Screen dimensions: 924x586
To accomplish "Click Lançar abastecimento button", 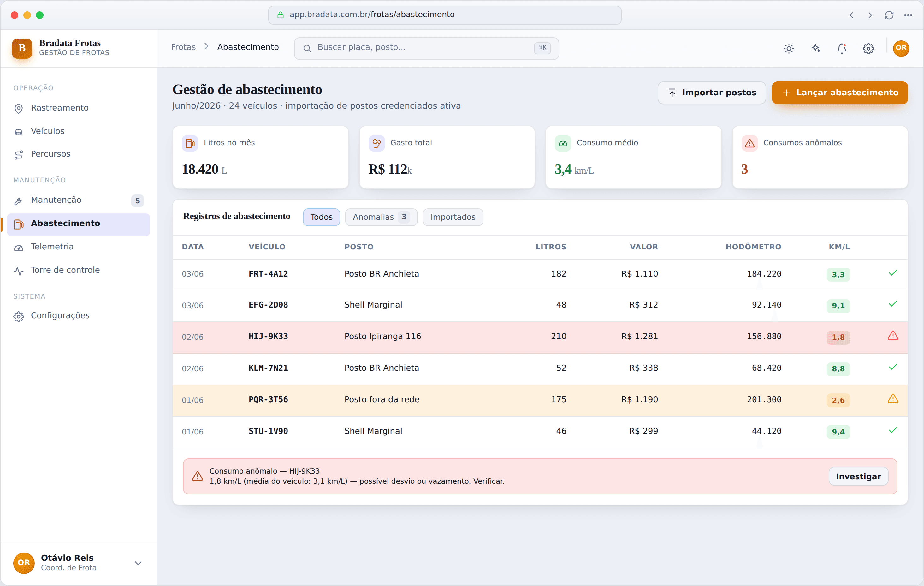I will click(839, 93).
